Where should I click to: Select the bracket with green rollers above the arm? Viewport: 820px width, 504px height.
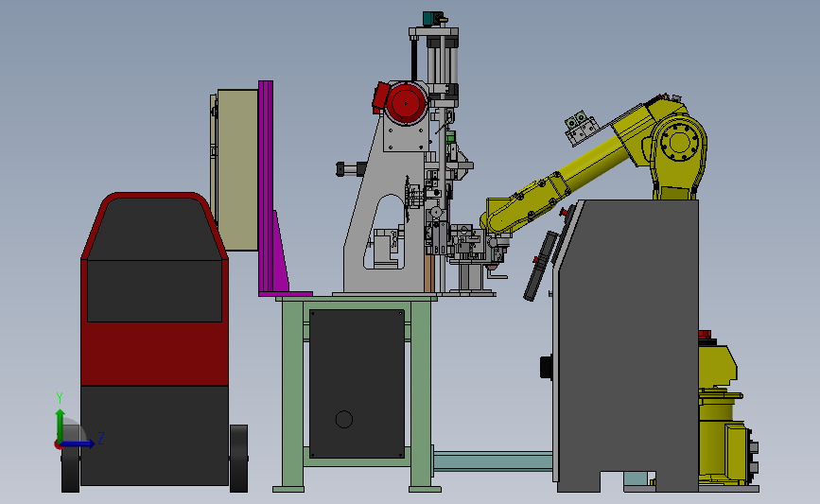pos(582,128)
